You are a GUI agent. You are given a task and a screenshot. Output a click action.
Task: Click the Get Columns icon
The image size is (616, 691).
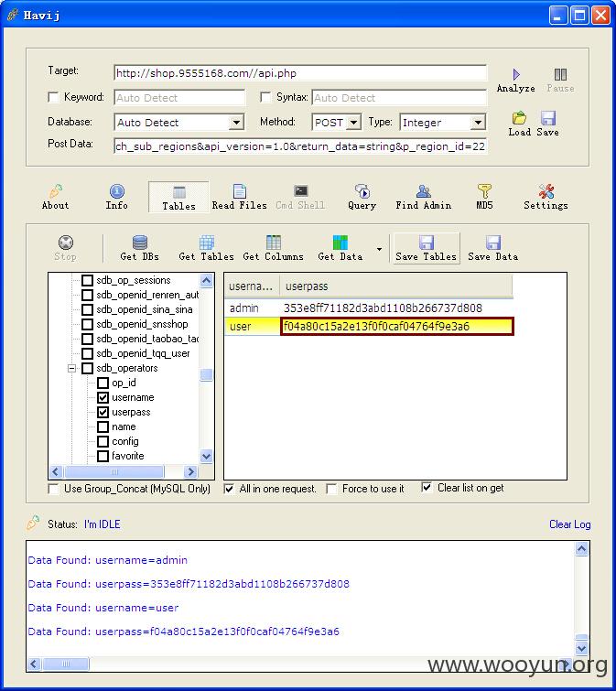273,243
